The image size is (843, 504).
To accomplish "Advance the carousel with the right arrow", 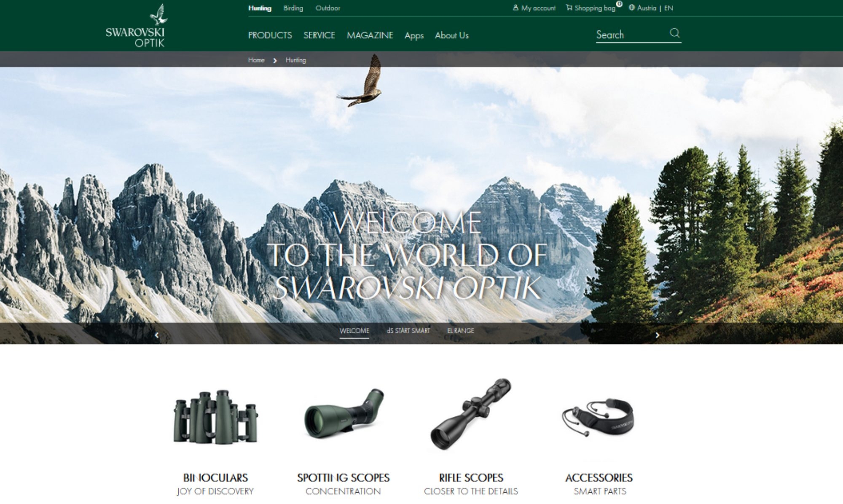I will tap(658, 335).
